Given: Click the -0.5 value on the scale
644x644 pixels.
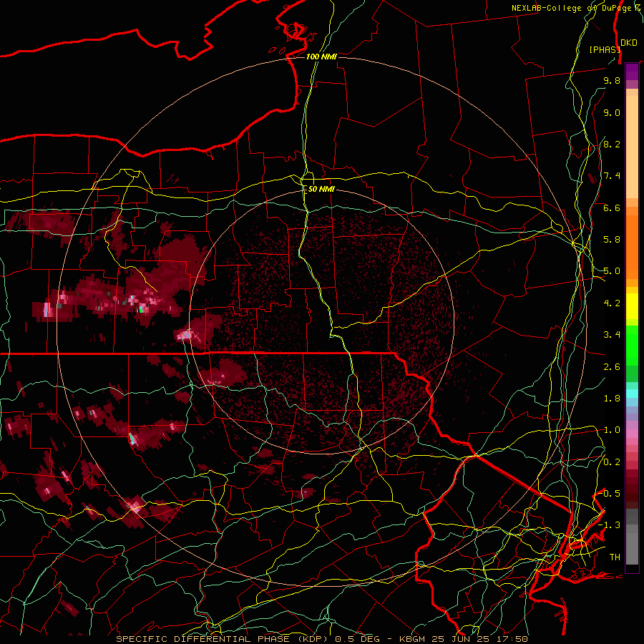Looking at the screenshot, I should [609, 494].
